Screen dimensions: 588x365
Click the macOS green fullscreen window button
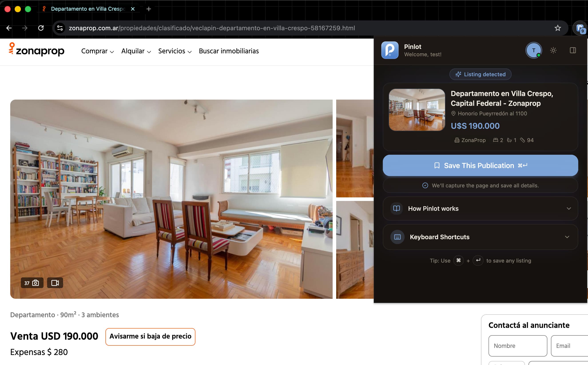tap(28, 9)
